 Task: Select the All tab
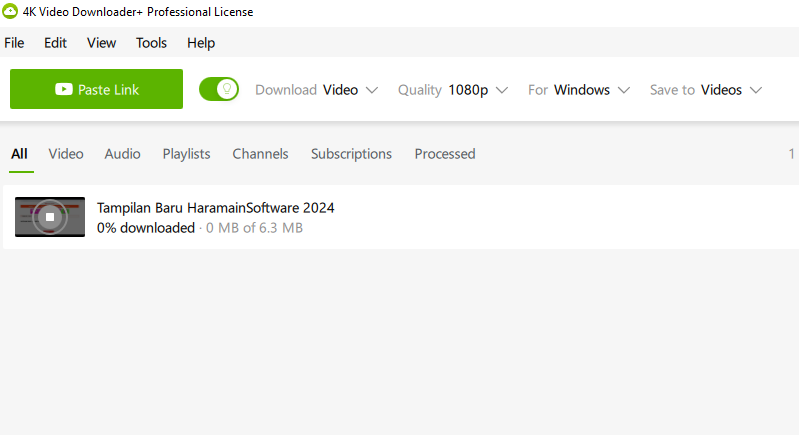(x=19, y=154)
